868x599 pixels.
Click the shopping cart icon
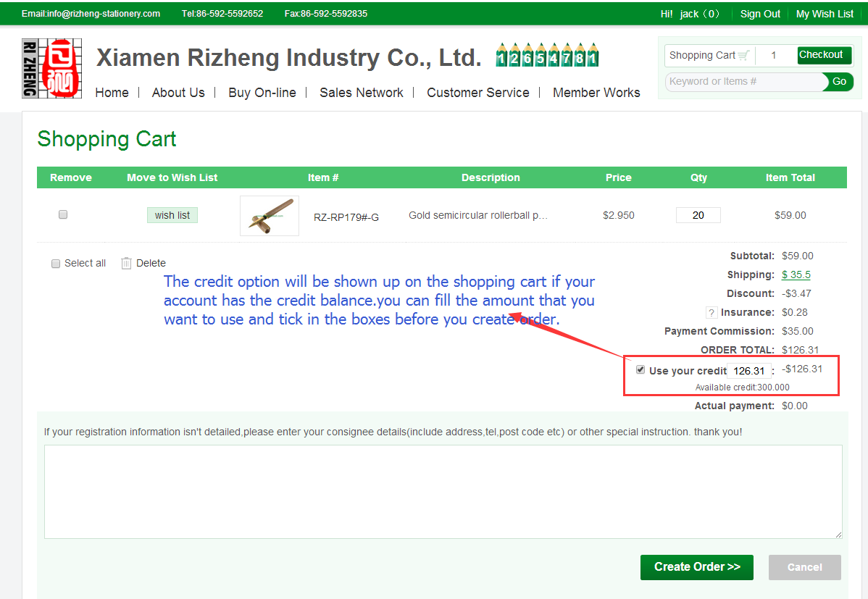point(743,55)
